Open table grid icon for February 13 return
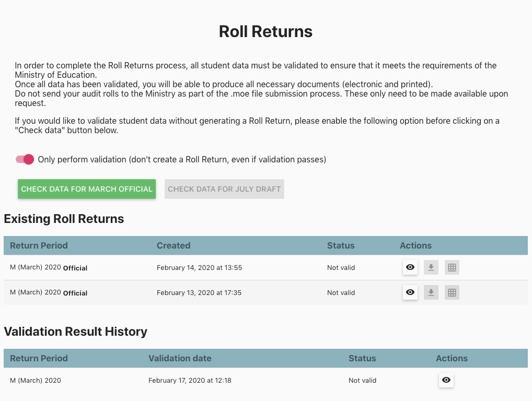532x401 pixels. [x=452, y=292]
